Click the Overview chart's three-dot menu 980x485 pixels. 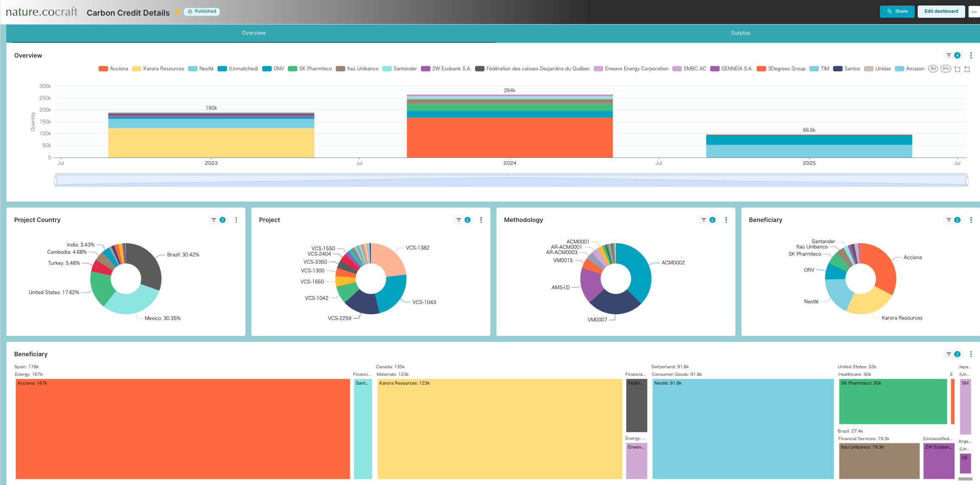971,55
